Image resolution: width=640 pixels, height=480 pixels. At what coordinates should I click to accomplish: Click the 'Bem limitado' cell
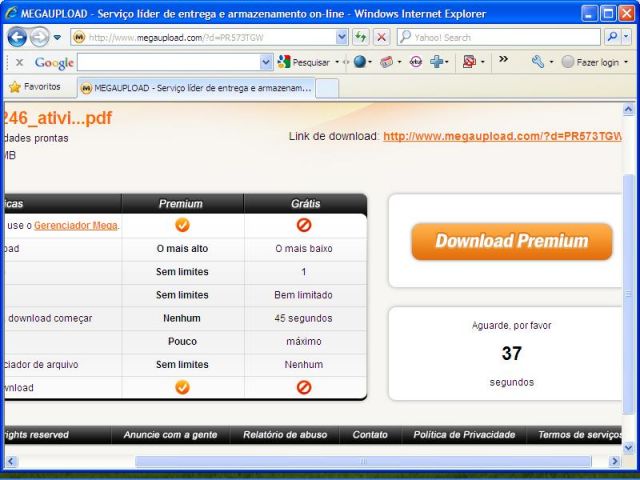point(303,295)
